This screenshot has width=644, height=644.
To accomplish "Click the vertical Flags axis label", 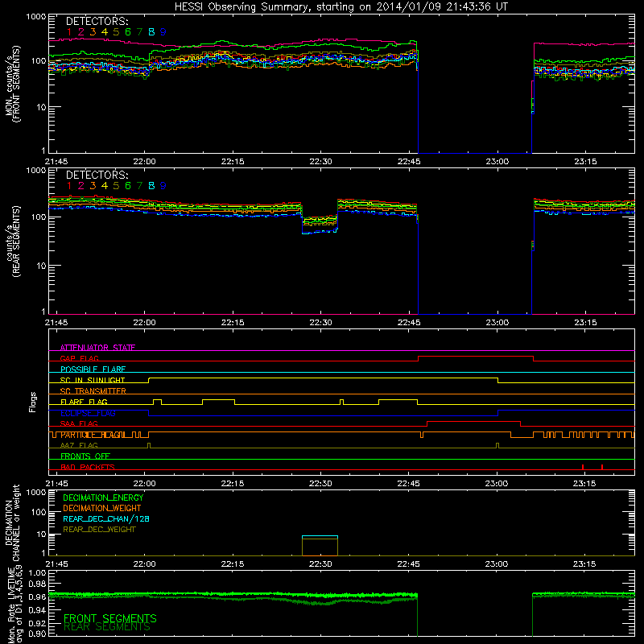I will [33, 402].
